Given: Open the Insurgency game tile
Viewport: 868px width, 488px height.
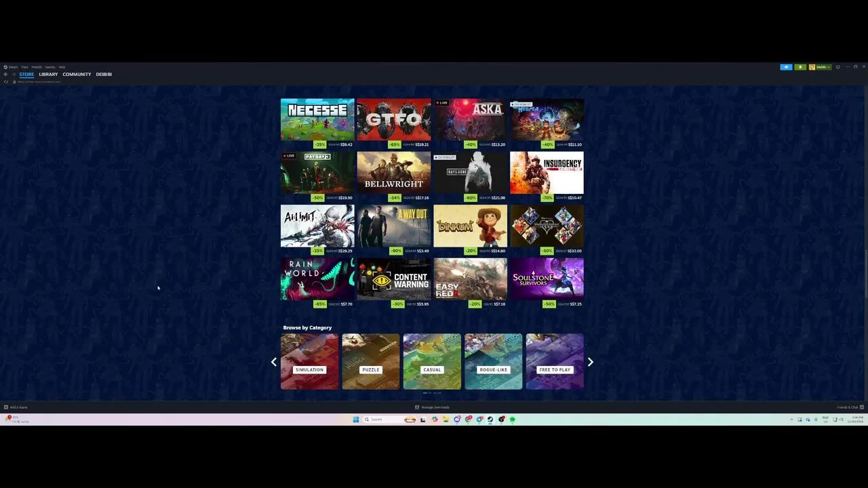Looking at the screenshot, I should coord(547,173).
